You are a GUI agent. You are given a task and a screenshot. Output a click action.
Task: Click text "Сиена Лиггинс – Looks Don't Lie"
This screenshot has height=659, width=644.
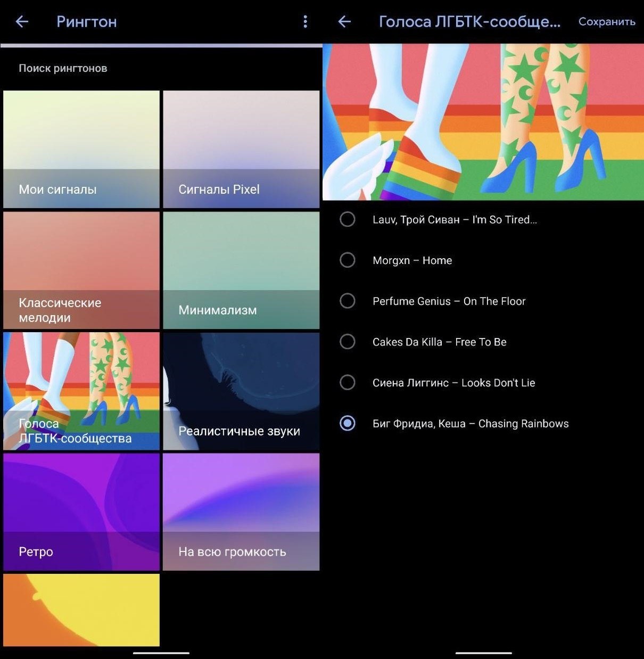pos(454,383)
